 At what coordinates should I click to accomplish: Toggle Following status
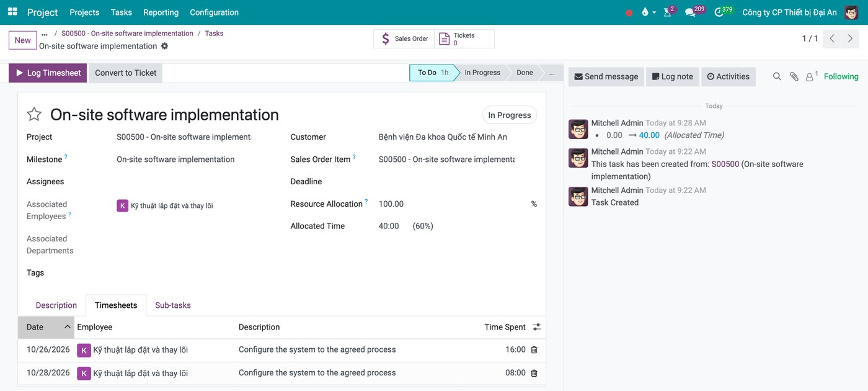(841, 76)
